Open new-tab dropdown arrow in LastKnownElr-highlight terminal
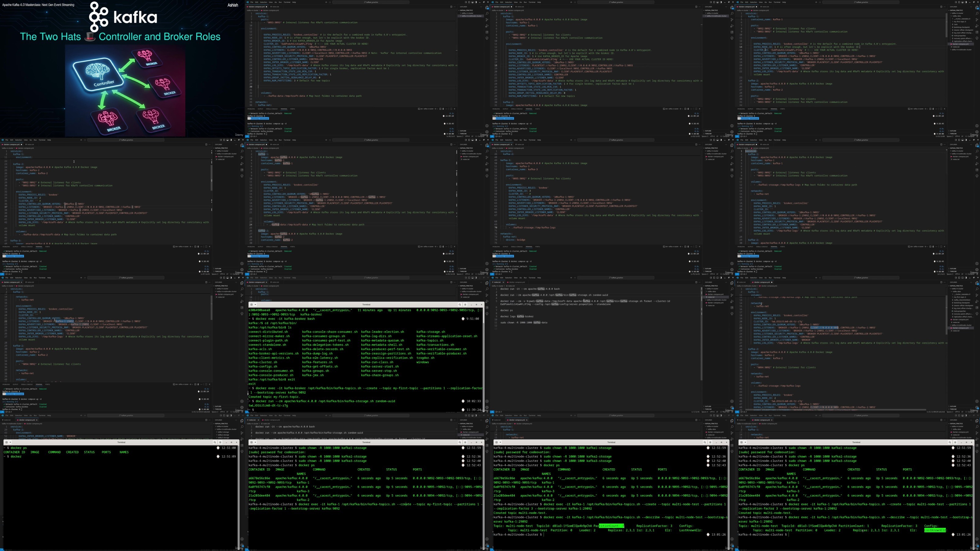Image resolution: width=980 pixels, height=551 pixels. [745, 442]
